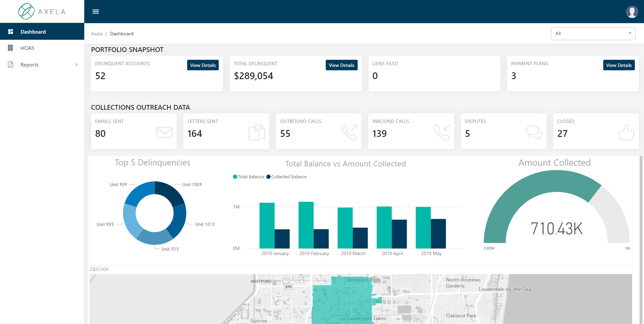
Task: Click the Closed thumbs-up icon
Action: 626,132
